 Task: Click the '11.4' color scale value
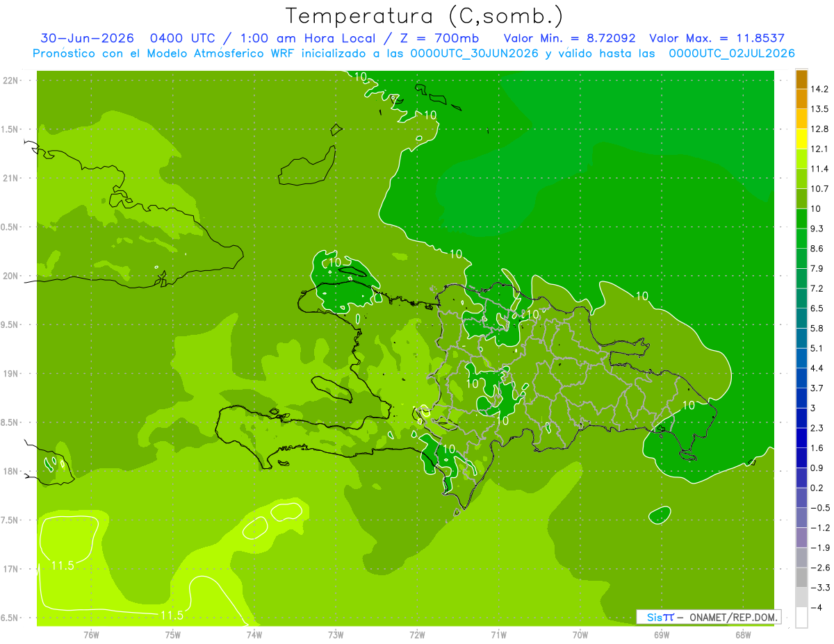(x=820, y=169)
